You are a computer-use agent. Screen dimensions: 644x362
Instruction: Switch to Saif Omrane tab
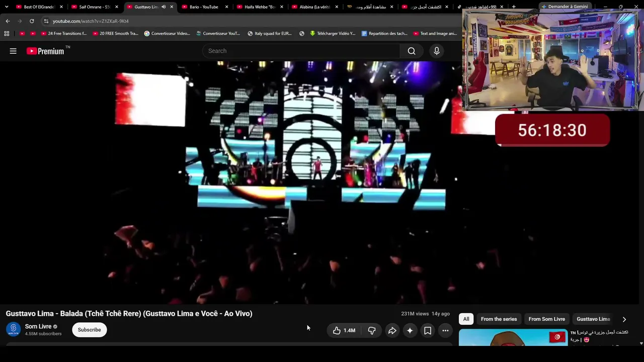coord(94,7)
